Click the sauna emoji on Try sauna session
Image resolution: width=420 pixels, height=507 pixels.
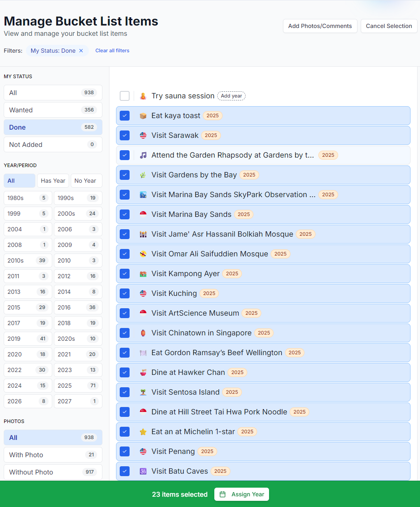tap(143, 95)
